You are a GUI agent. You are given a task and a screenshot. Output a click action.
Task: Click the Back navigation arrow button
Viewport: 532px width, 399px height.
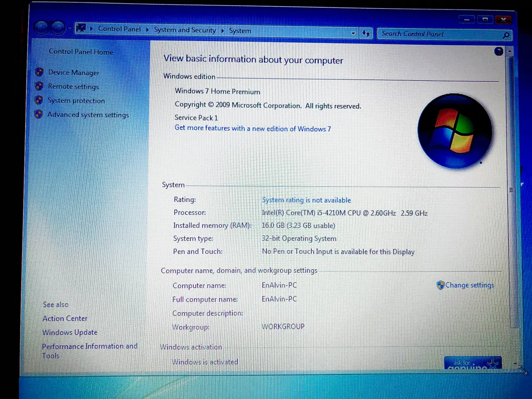coord(42,27)
